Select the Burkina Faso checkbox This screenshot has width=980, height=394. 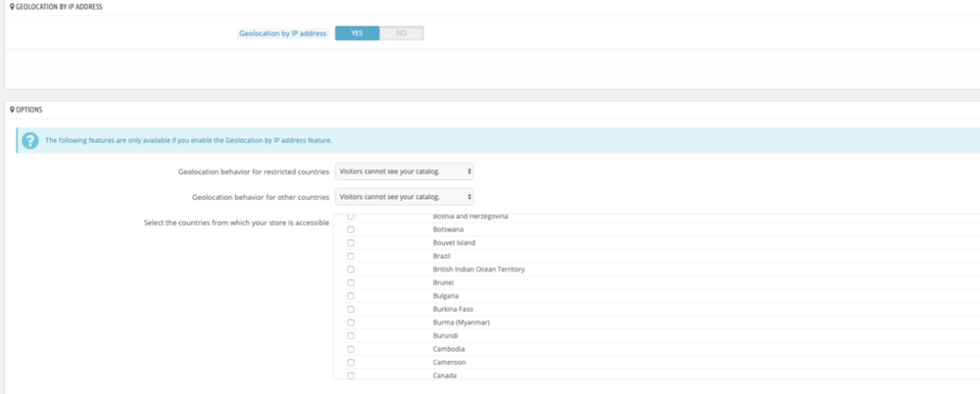[x=351, y=309]
